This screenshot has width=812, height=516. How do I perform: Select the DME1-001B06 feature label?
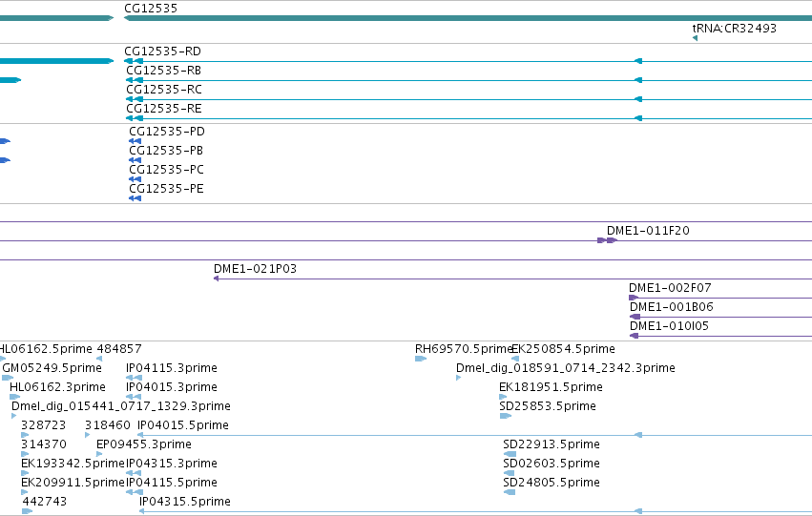[671, 307]
